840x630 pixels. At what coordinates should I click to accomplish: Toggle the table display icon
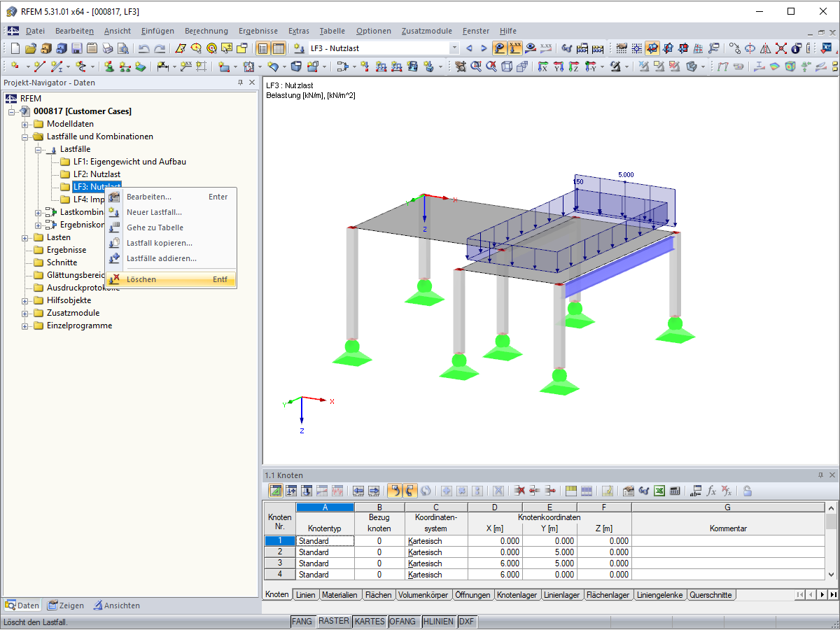(279, 48)
